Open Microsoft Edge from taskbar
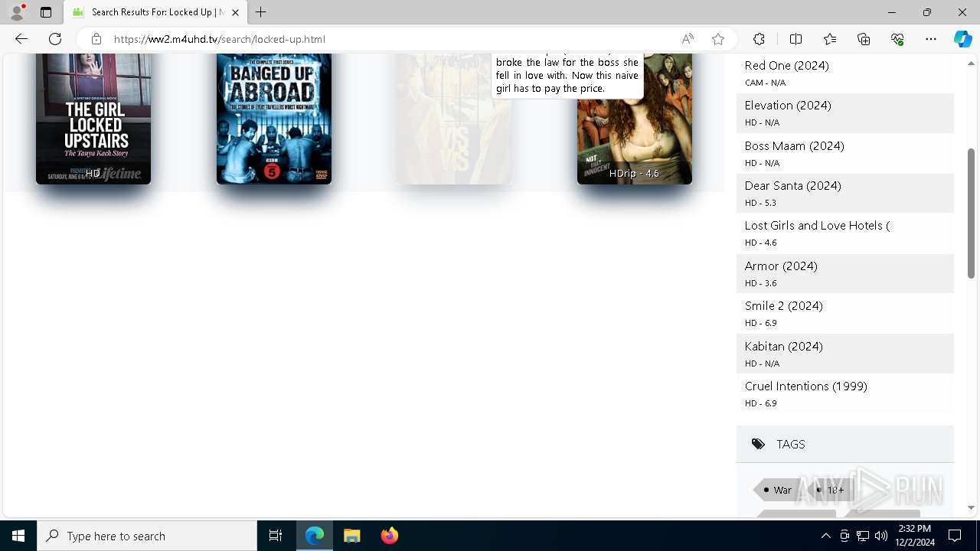 315,536
